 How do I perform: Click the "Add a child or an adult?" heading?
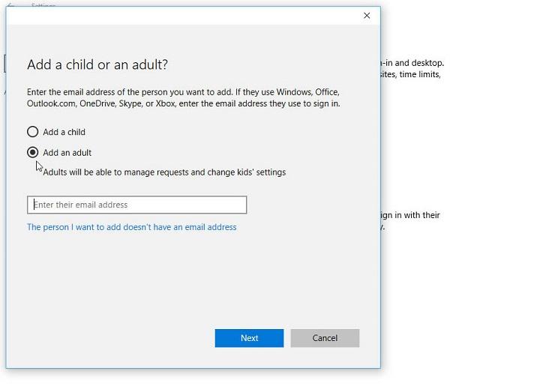pos(97,64)
